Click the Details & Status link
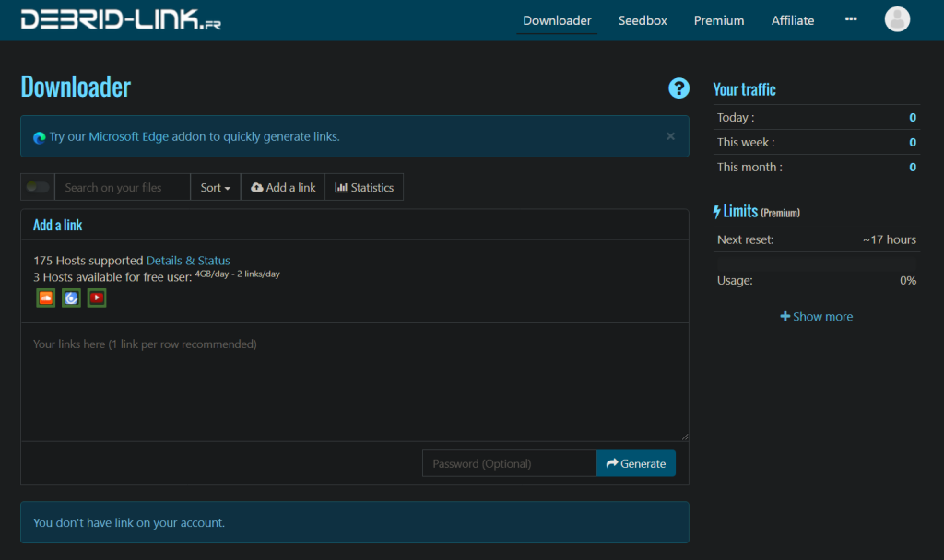Image resolution: width=944 pixels, height=560 pixels. pos(188,260)
